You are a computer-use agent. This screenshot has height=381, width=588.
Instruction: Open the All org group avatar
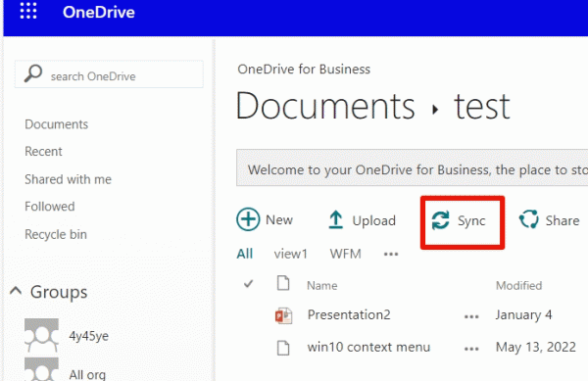(41, 369)
